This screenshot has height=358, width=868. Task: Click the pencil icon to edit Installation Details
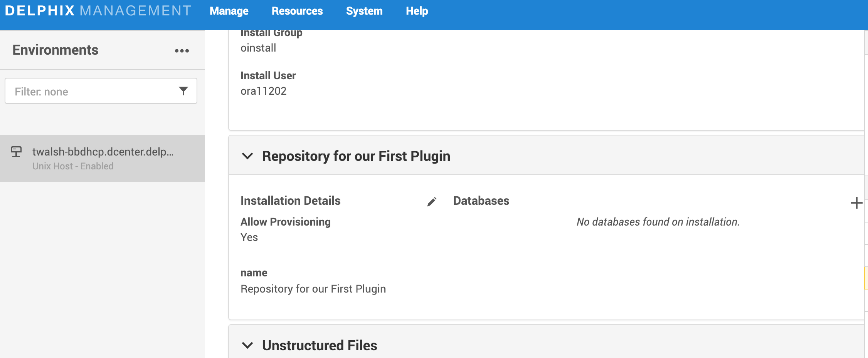click(x=432, y=201)
